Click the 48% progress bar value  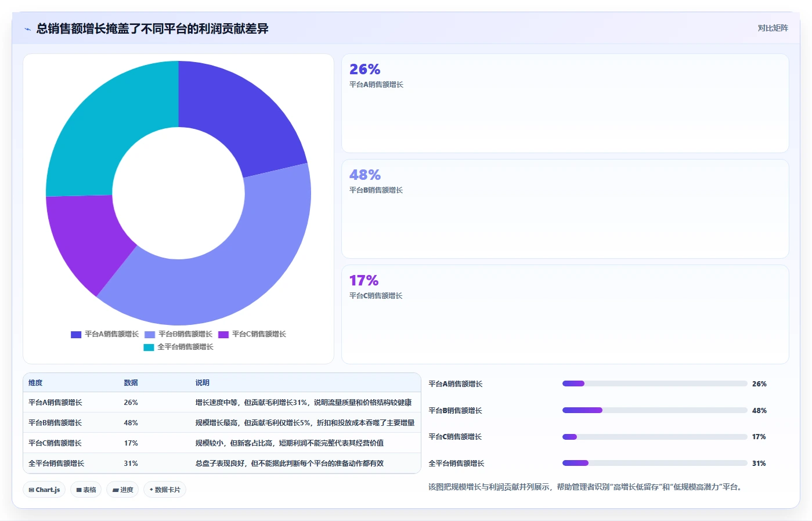click(759, 411)
